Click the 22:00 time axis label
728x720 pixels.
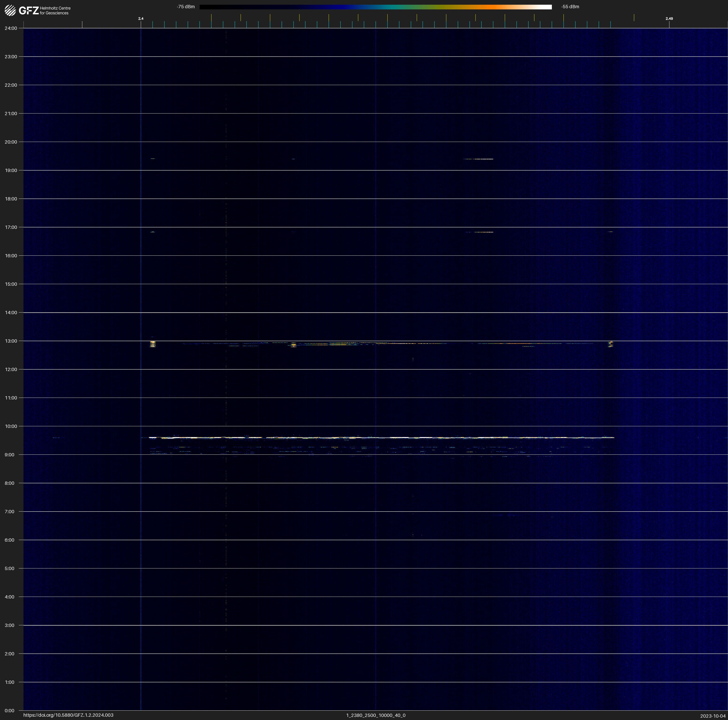point(11,85)
